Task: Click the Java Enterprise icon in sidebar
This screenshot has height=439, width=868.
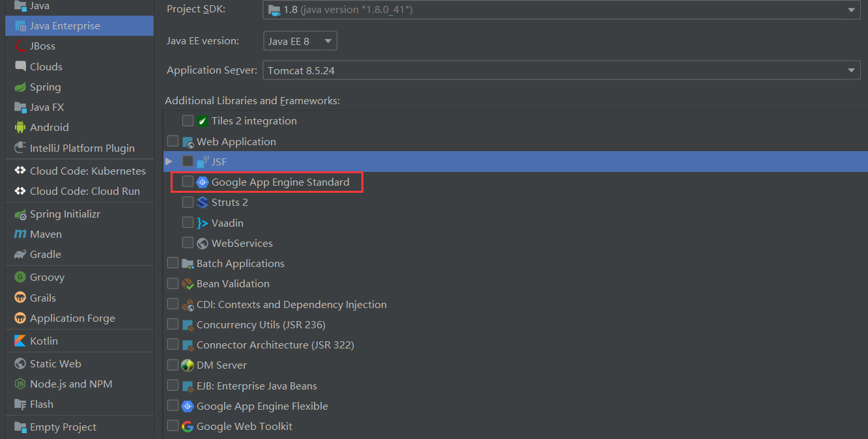Action: click(20, 26)
